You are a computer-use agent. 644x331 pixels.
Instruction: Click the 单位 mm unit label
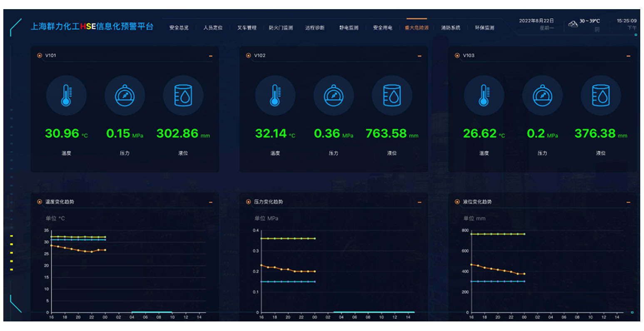click(x=475, y=218)
